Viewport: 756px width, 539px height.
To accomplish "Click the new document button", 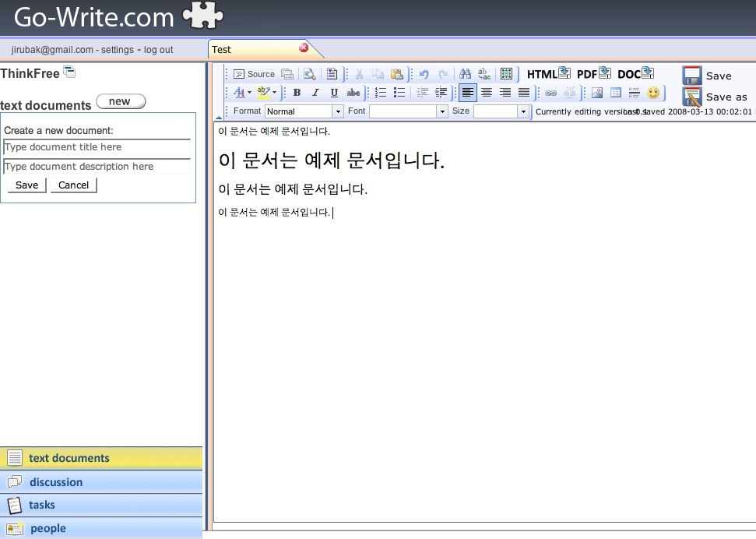I will pyautogui.click(x=121, y=101).
